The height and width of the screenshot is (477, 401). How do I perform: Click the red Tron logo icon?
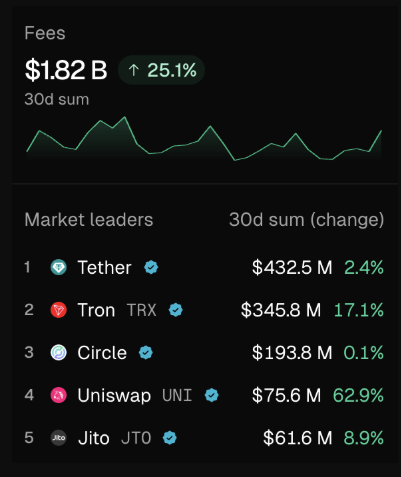(59, 310)
